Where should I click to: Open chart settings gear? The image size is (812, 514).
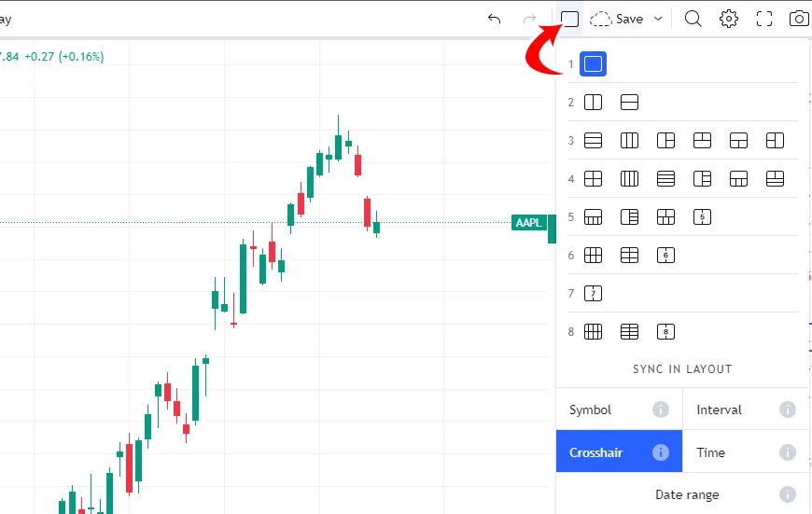point(729,20)
